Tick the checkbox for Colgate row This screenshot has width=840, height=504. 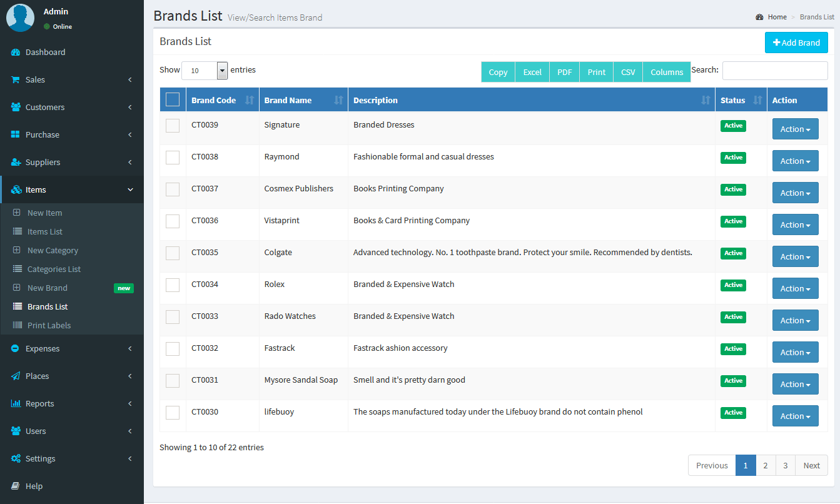point(173,253)
